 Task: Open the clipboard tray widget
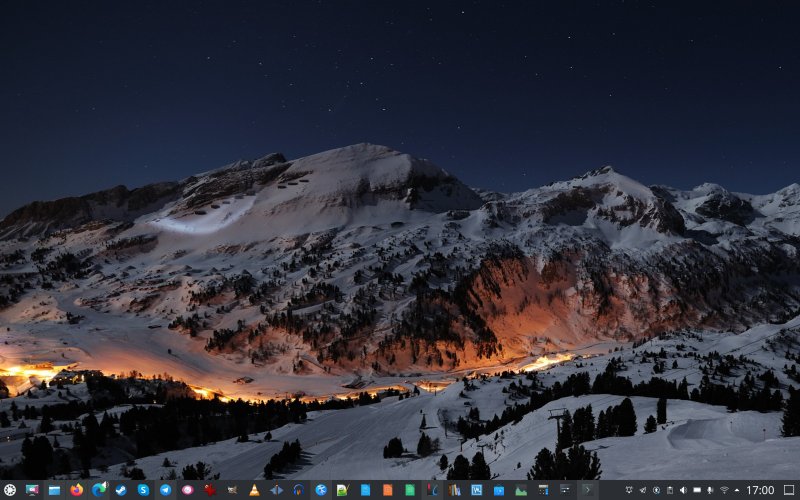click(669, 490)
